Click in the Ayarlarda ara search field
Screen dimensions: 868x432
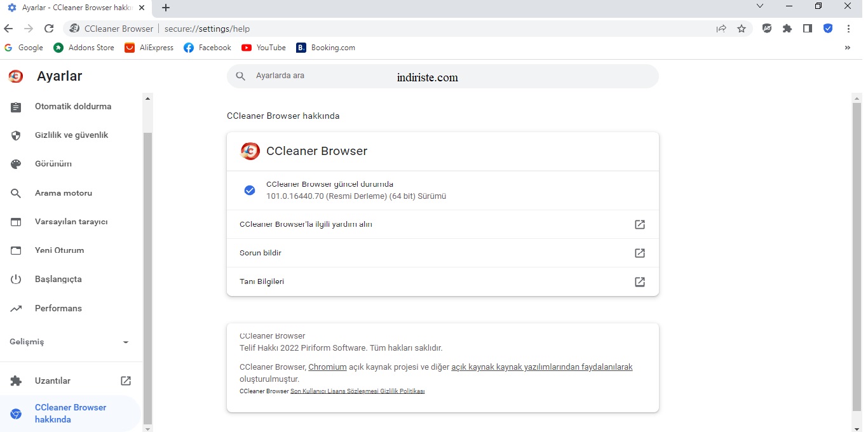pos(443,76)
